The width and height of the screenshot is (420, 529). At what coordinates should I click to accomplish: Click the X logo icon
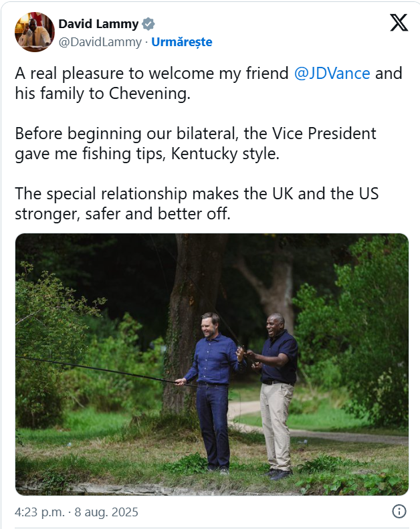coord(399,23)
